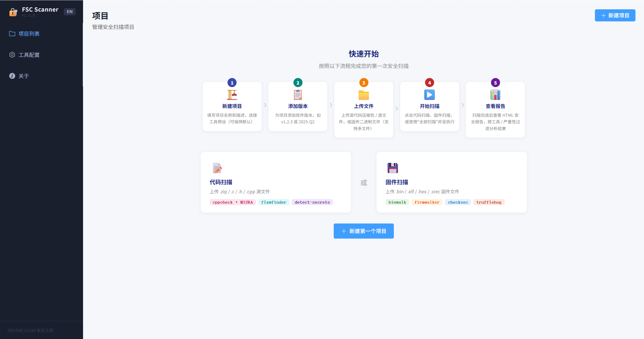Click the firmwalker tag

(x=427, y=202)
